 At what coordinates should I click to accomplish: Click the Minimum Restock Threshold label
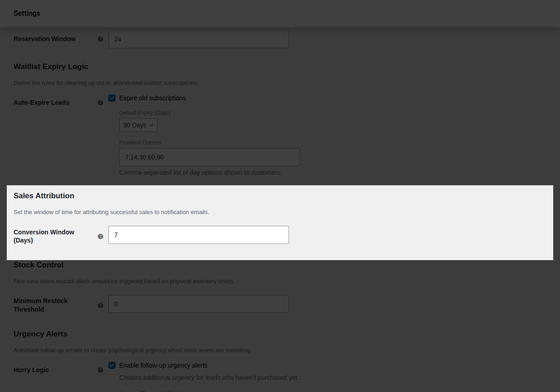(41, 305)
